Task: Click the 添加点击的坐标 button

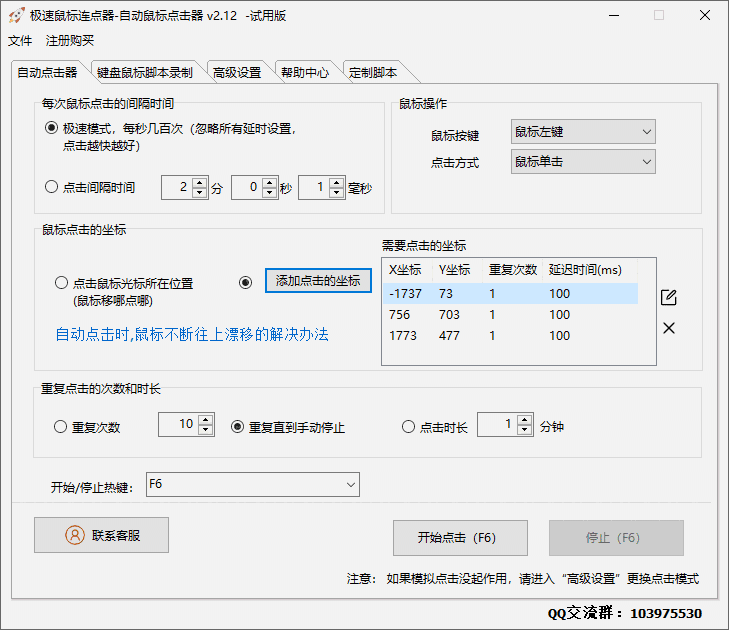Action: point(318,280)
